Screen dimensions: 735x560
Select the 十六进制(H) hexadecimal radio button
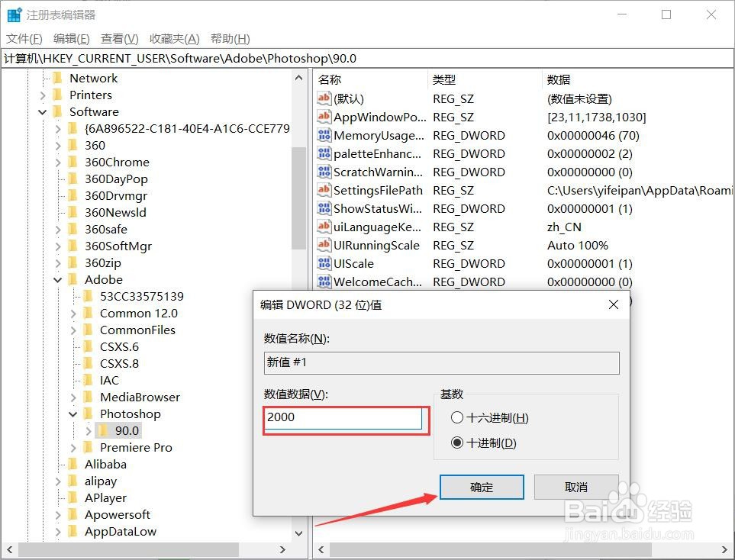(456, 417)
